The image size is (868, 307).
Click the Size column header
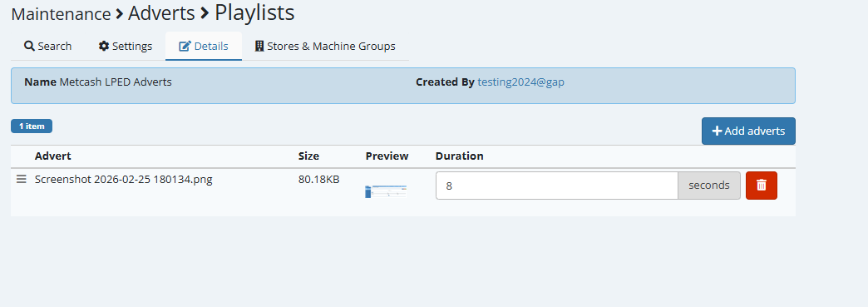pyautogui.click(x=309, y=156)
